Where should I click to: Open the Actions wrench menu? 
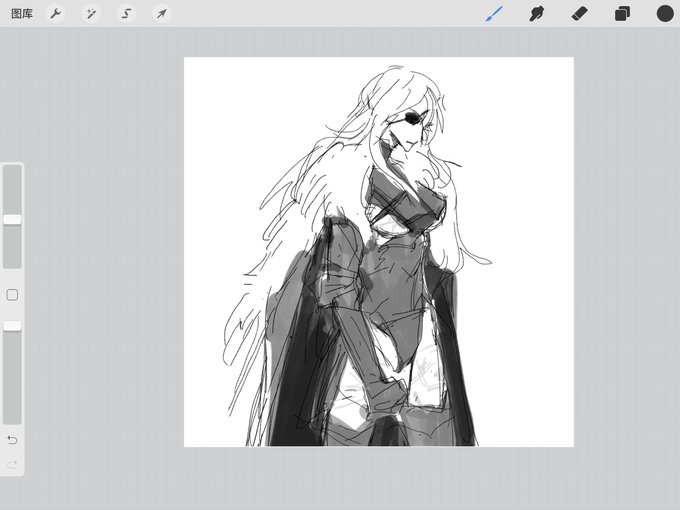pyautogui.click(x=56, y=14)
